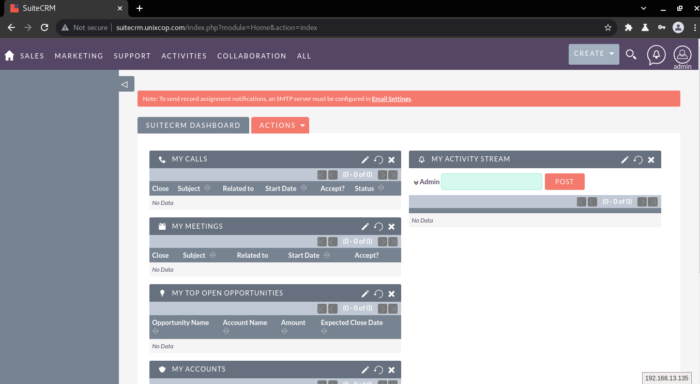Open the notifications bell icon
The image size is (700, 384).
click(x=656, y=55)
